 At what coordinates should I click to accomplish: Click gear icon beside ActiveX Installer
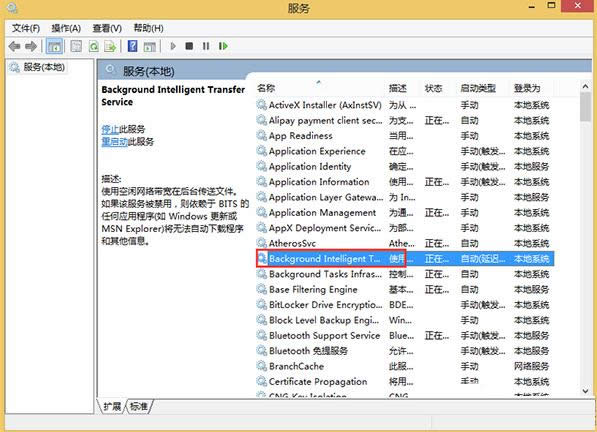(262, 105)
